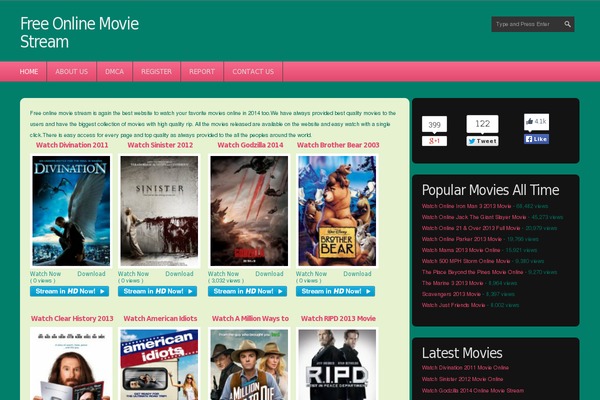The image size is (600, 400).
Task: Open the Watch Sinister 2012 title link
Action: [160, 145]
